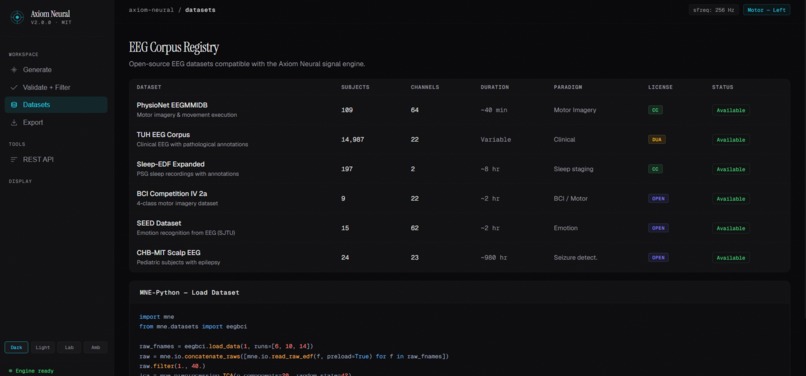This screenshot has width=806, height=376.
Task: Click the PARADIGM column header
Action: coord(568,87)
